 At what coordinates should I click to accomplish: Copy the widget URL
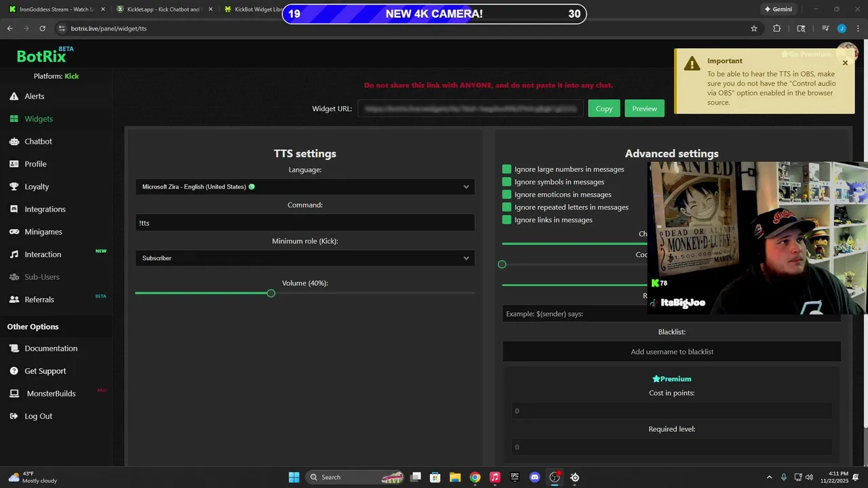pyautogui.click(x=604, y=108)
